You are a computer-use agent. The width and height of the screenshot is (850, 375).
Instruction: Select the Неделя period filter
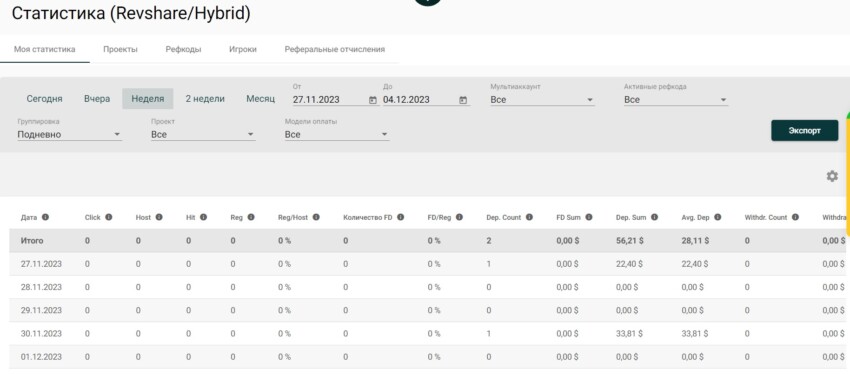click(147, 99)
